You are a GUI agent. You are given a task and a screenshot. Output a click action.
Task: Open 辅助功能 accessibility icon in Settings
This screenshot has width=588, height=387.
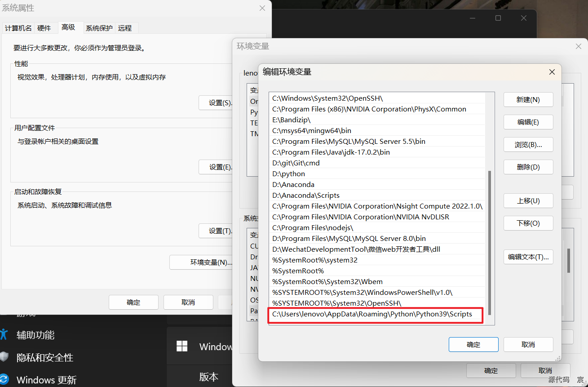coord(4,334)
